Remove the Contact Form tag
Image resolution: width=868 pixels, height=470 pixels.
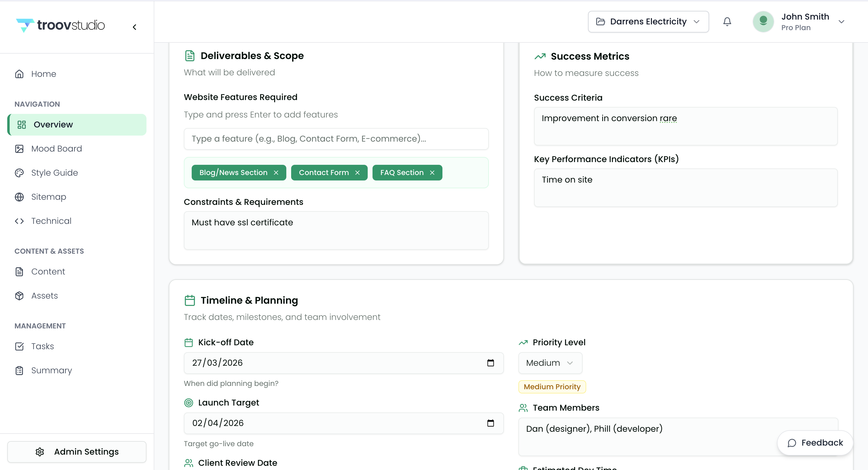pos(357,173)
